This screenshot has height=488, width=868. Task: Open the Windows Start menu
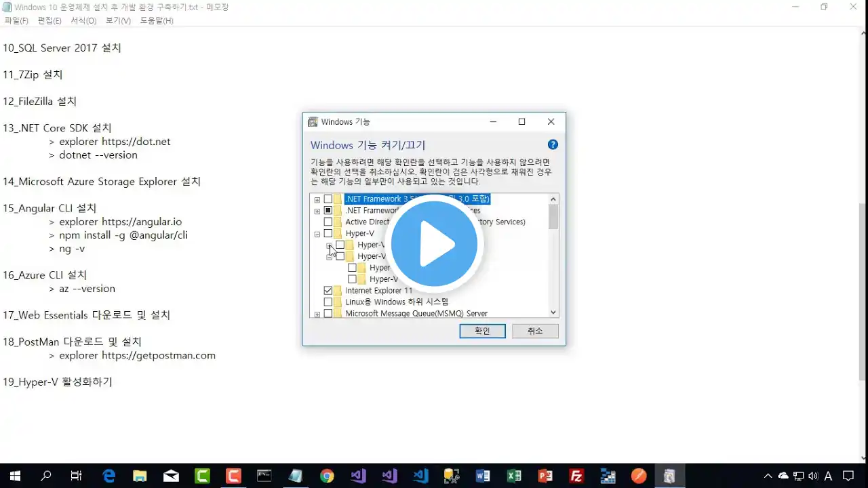(15, 476)
